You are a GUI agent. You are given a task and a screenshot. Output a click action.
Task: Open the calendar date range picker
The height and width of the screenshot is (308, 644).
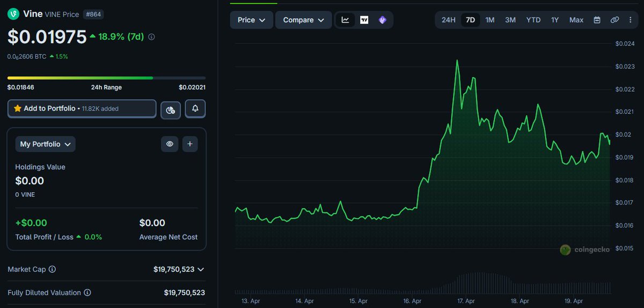point(597,20)
